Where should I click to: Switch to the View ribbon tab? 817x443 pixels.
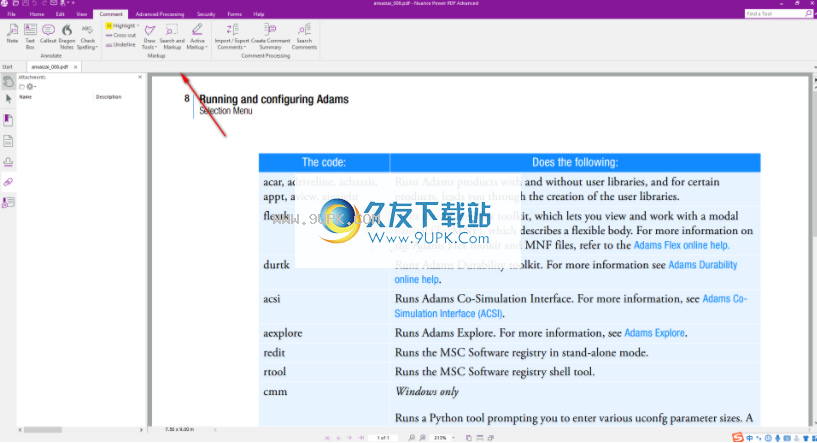point(82,14)
